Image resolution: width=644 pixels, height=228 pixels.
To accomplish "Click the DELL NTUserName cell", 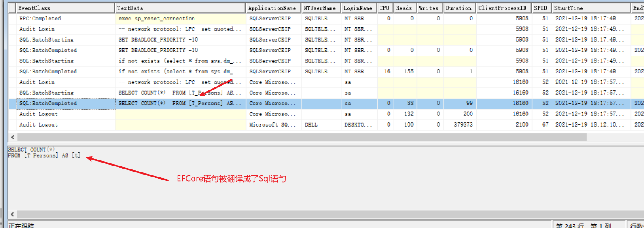I will pos(321,125).
